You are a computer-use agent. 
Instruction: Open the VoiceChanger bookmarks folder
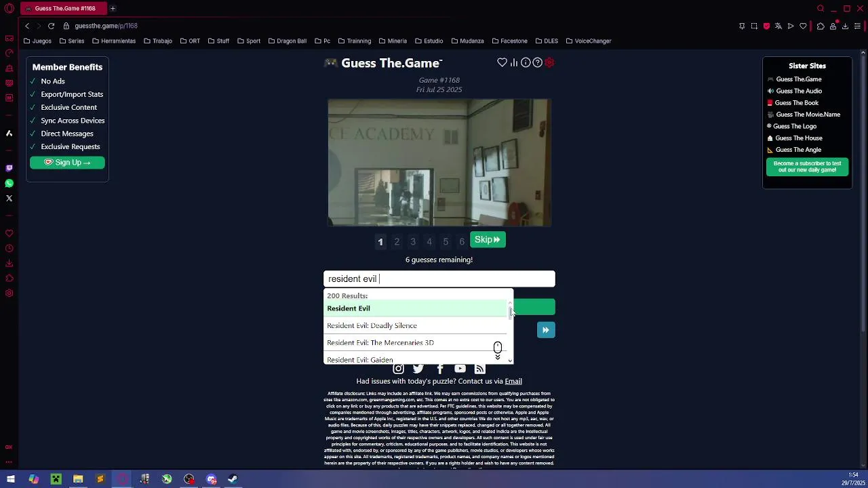[x=589, y=41]
